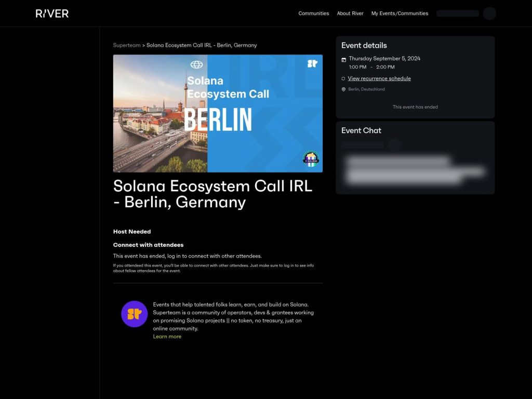Open the profile avatar in the top right
This screenshot has width=532, height=399.
(x=489, y=13)
